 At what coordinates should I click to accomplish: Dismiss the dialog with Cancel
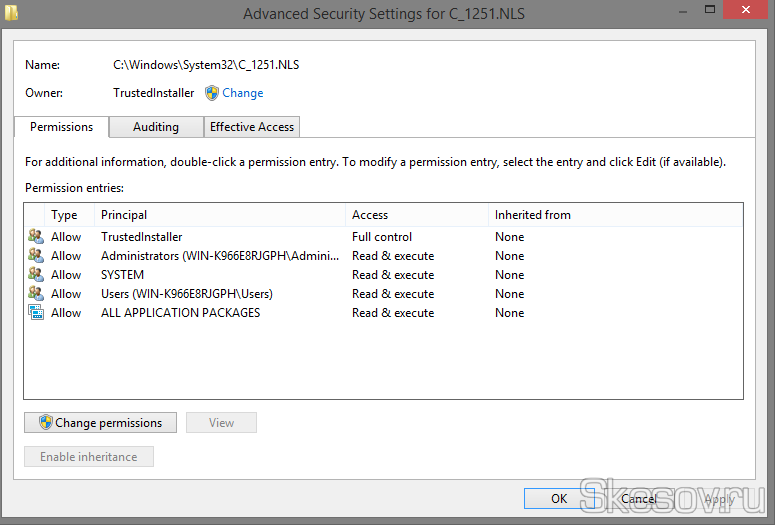(x=638, y=498)
